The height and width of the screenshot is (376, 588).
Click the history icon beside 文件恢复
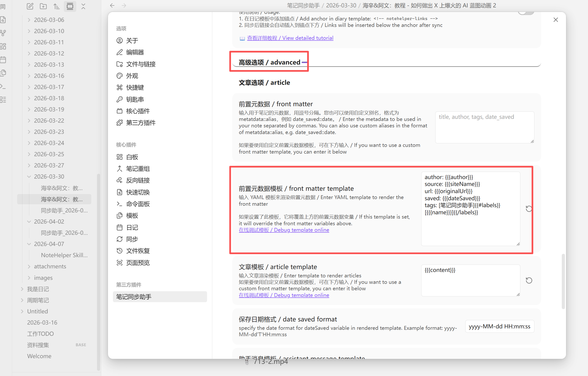click(119, 251)
